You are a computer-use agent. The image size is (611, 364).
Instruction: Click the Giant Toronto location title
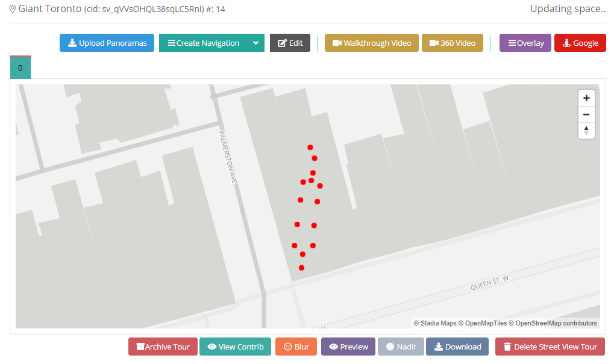pos(50,8)
